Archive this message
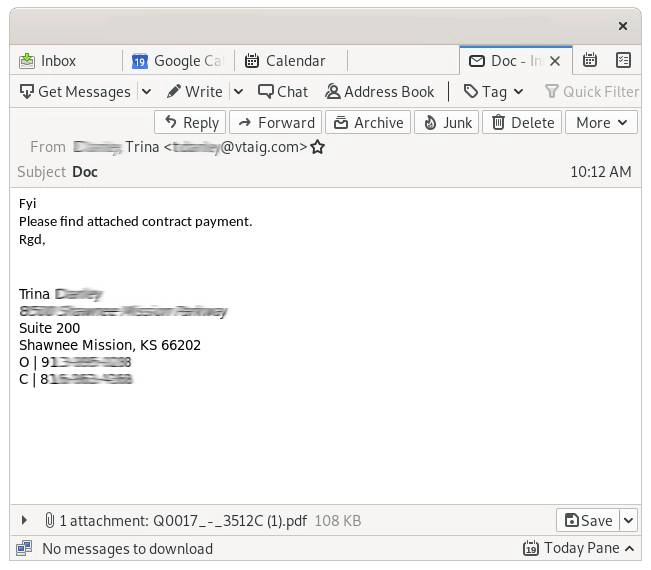 (368, 122)
